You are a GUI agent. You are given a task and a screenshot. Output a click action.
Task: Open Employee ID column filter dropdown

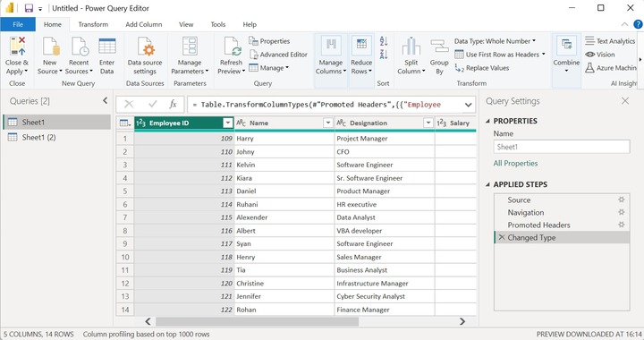[x=228, y=123]
